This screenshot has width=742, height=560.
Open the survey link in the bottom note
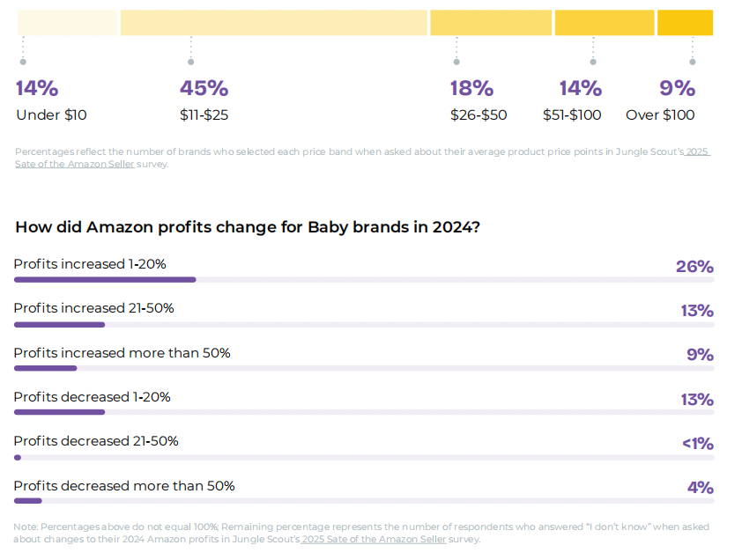point(374,539)
